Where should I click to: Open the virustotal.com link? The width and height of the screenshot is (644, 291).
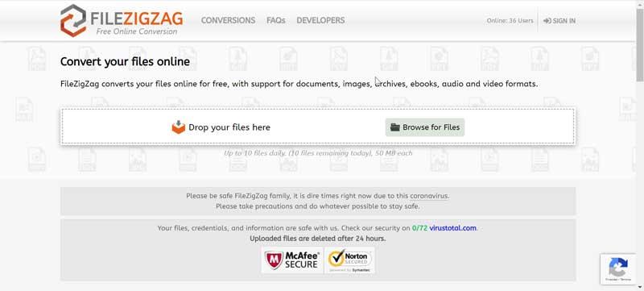click(453, 228)
